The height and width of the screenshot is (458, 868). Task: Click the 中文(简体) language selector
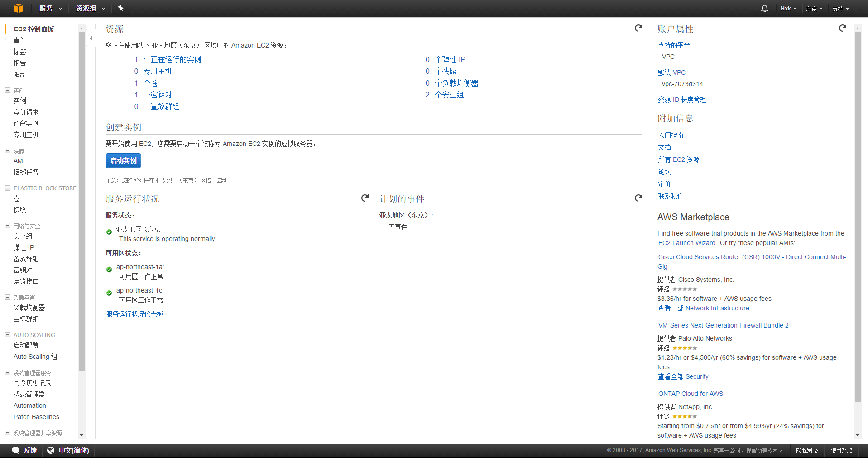click(74, 450)
